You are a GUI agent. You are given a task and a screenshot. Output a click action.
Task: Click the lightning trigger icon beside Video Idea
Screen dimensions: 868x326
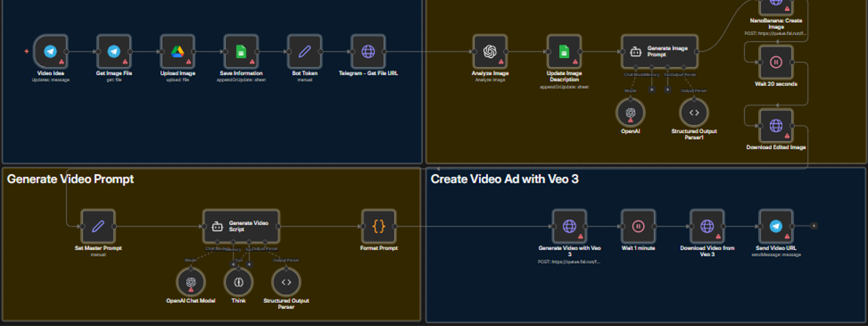click(26, 51)
